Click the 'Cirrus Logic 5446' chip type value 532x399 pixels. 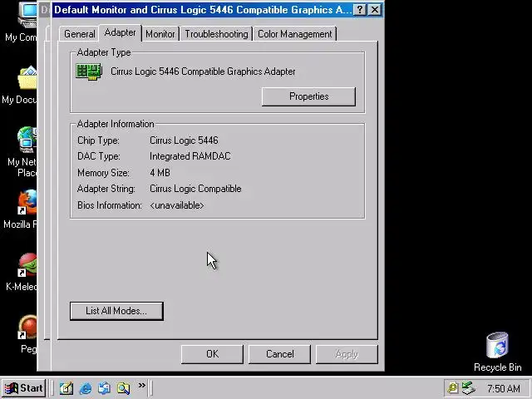[x=184, y=140]
